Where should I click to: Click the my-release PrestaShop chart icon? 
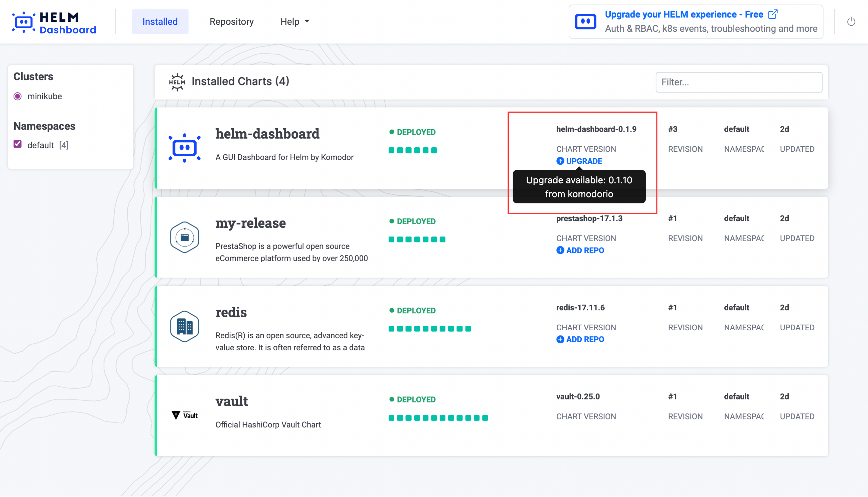pyautogui.click(x=185, y=237)
